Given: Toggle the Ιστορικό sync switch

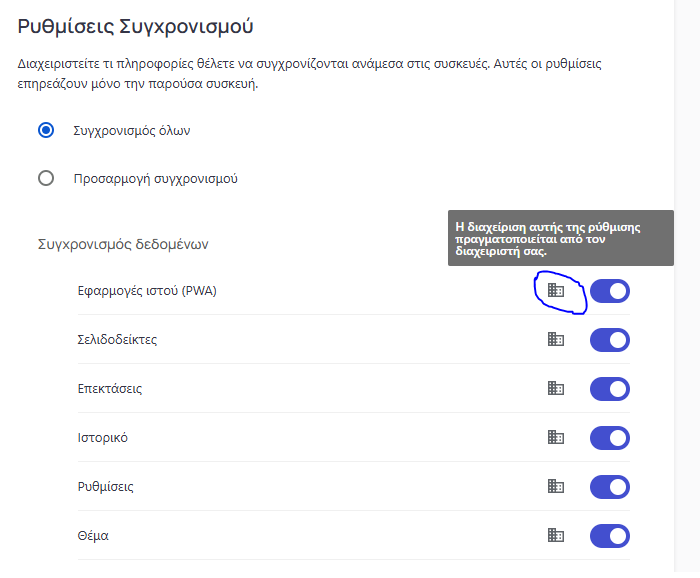Looking at the screenshot, I should click(610, 438).
